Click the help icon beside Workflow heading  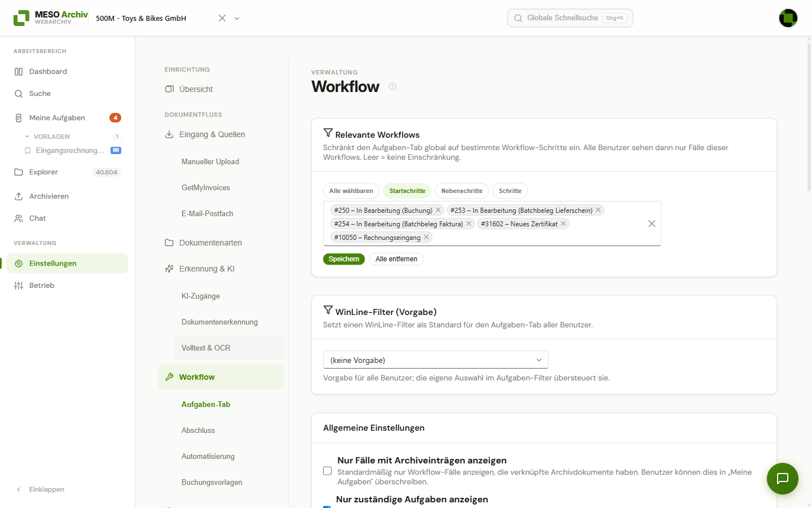click(x=392, y=86)
